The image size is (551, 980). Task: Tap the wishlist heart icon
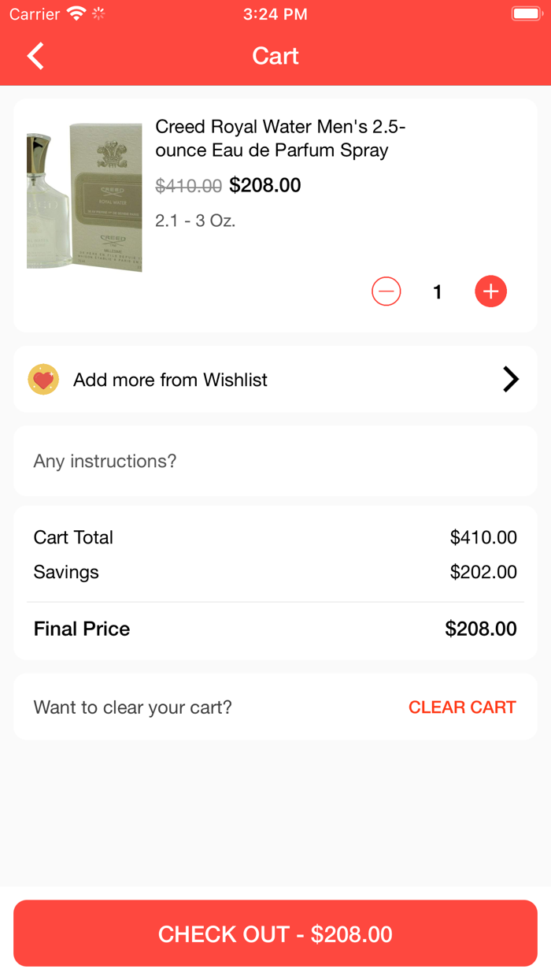pos(43,380)
